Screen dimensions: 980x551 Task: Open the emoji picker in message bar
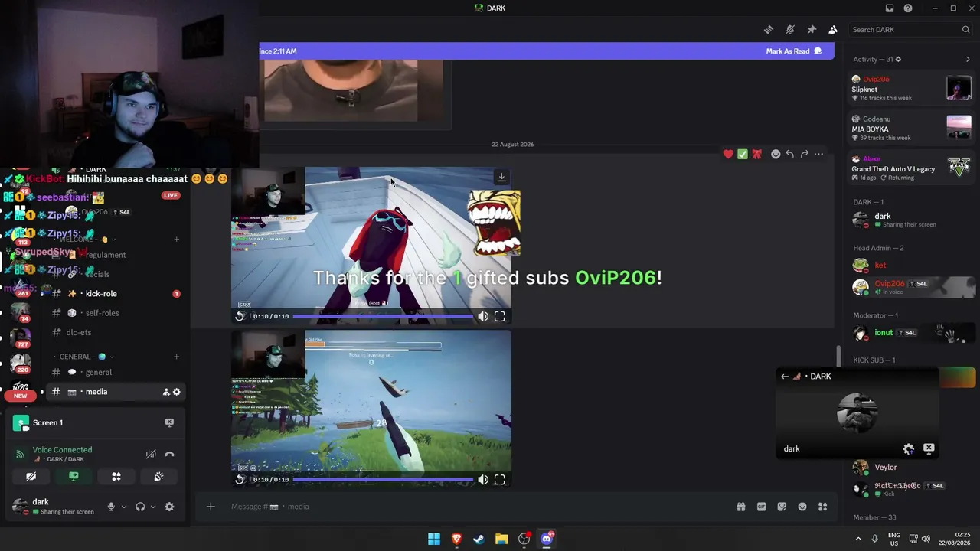click(x=802, y=507)
